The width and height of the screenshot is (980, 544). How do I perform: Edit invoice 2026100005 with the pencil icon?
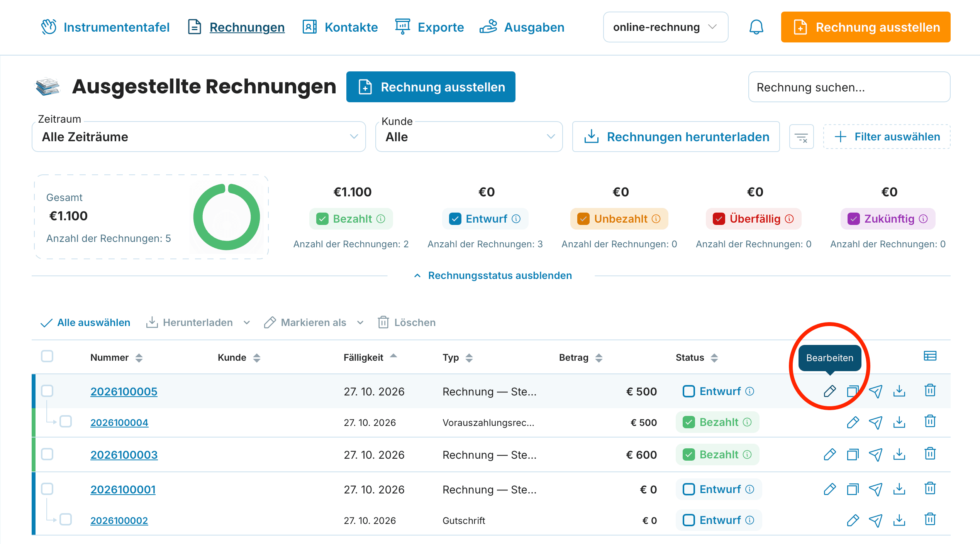tap(829, 391)
